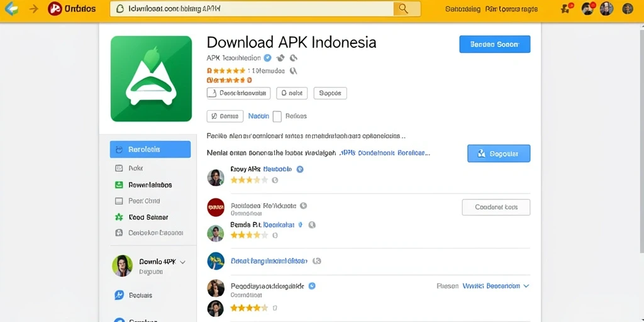Viewport: 644px width, 322px height.
Task: Click the Rerolebia sidebar icon
Action: coord(119,150)
